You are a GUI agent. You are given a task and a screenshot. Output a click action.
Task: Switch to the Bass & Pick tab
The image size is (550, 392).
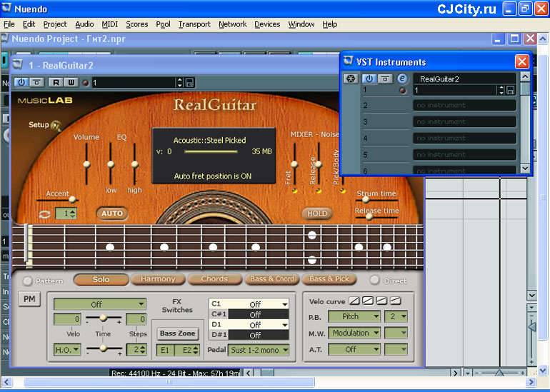(x=329, y=279)
